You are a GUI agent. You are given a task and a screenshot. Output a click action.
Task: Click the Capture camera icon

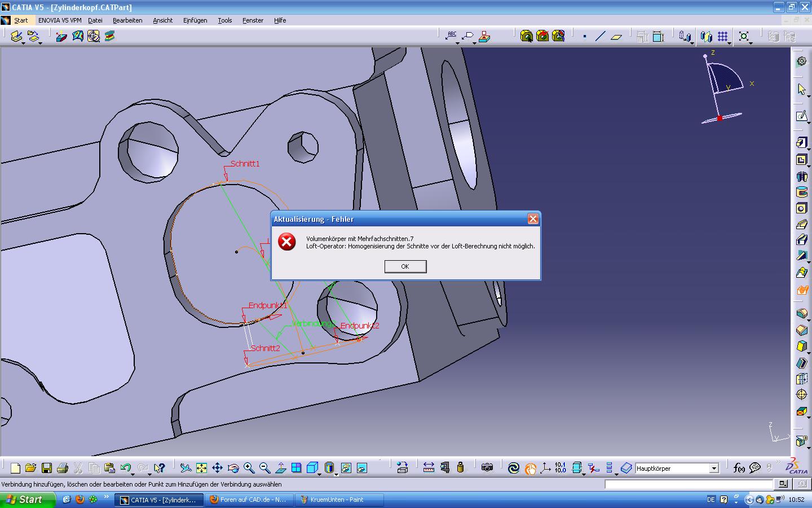[x=487, y=468]
